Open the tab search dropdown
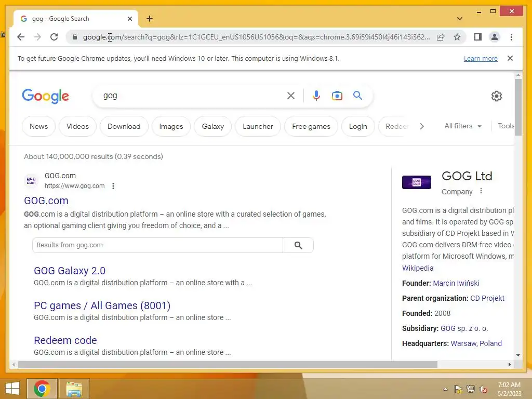 click(x=460, y=19)
